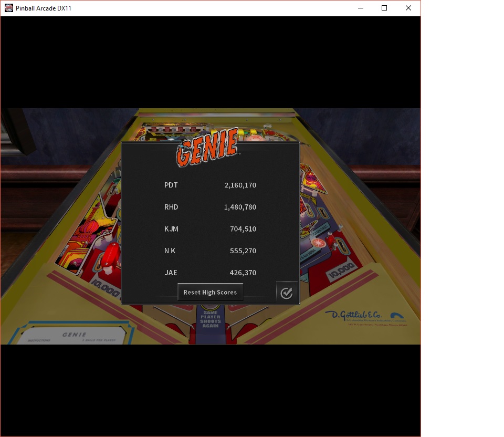This screenshot has width=504, height=437.
Task: Click the 1,480,780 score value
Action: point(240,207)
